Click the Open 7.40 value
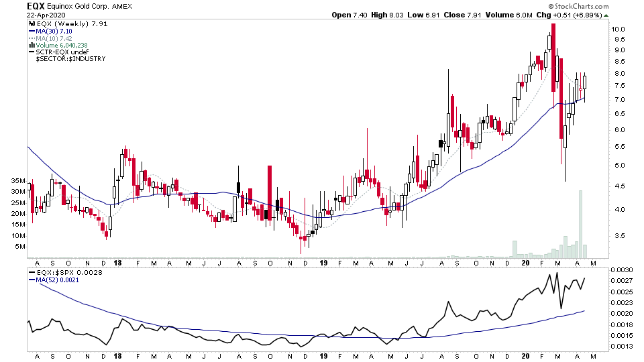This screenshot has height=362, width=644. click(350, 15)
